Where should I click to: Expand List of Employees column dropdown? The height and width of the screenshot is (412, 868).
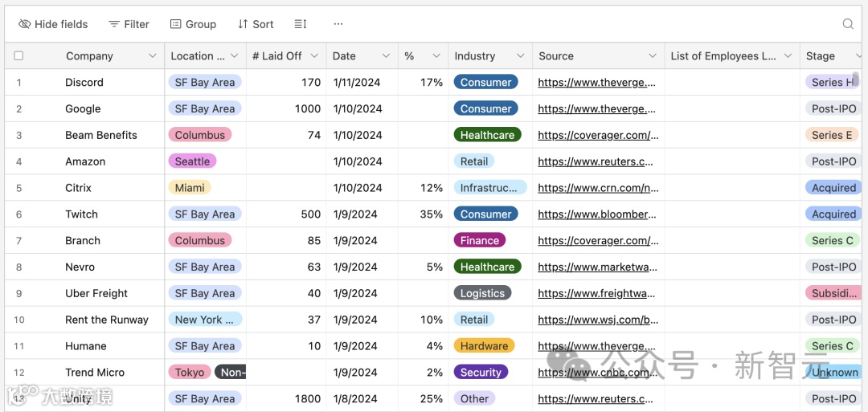tap(788, 56)
